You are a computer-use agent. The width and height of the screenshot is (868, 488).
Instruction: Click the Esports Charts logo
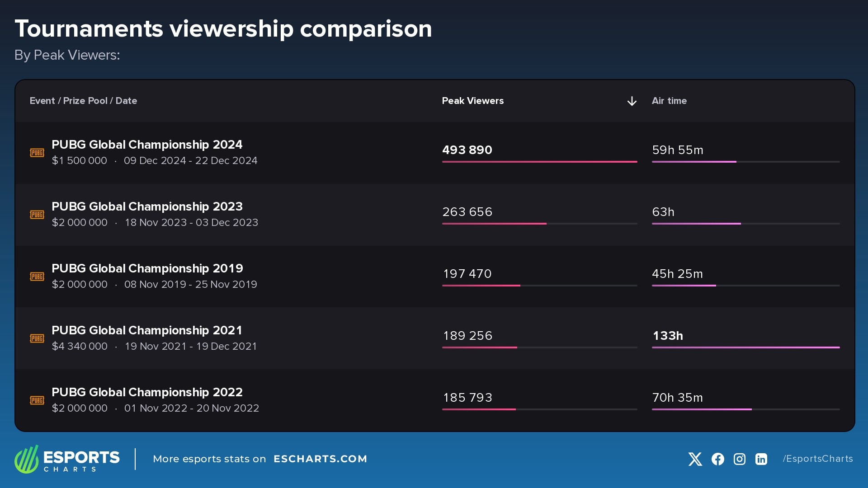[67, 459]
